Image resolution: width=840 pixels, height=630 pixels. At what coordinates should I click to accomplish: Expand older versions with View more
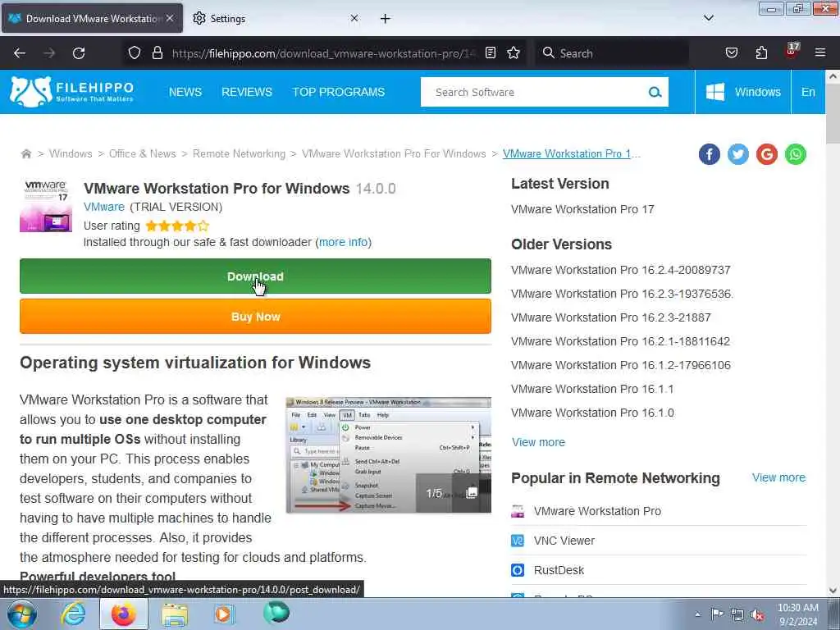[x=538, y=442]
